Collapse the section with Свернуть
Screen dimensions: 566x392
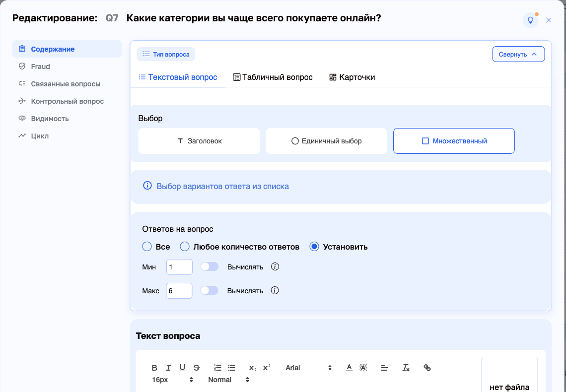[x=518, y=54]
